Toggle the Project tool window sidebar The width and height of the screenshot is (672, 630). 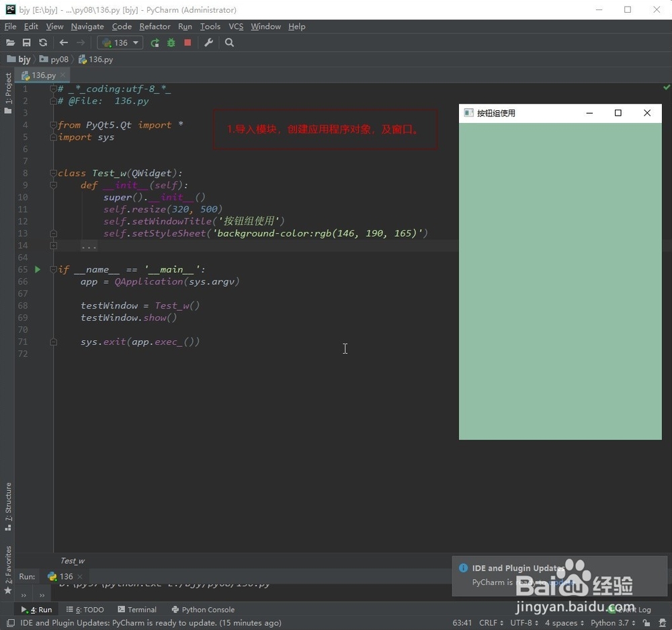coord(7,93)
